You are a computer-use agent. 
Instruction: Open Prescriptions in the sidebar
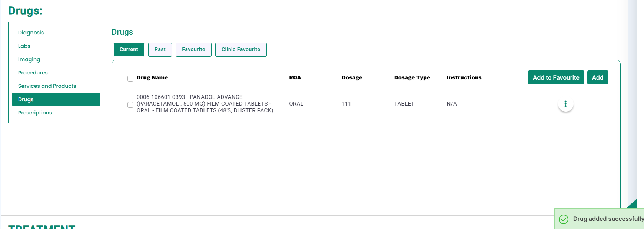pos(35,113)
